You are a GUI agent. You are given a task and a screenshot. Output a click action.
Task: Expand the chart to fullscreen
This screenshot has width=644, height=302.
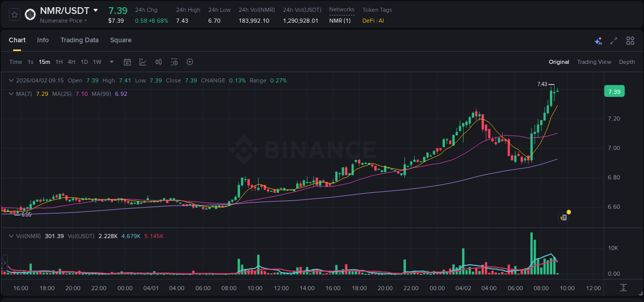(x=614, y=40)
